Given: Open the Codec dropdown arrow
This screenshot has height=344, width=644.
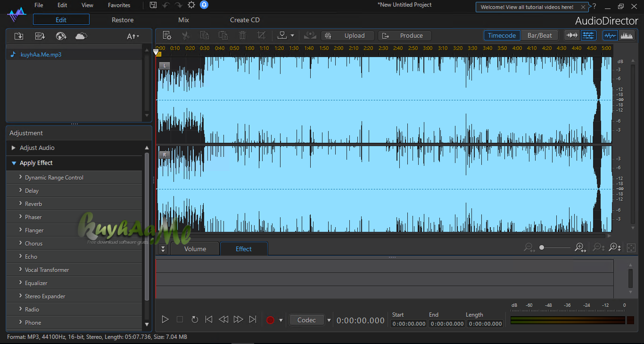Looking at the screenshot, I should pyautogui.click(x=329, y=320).
